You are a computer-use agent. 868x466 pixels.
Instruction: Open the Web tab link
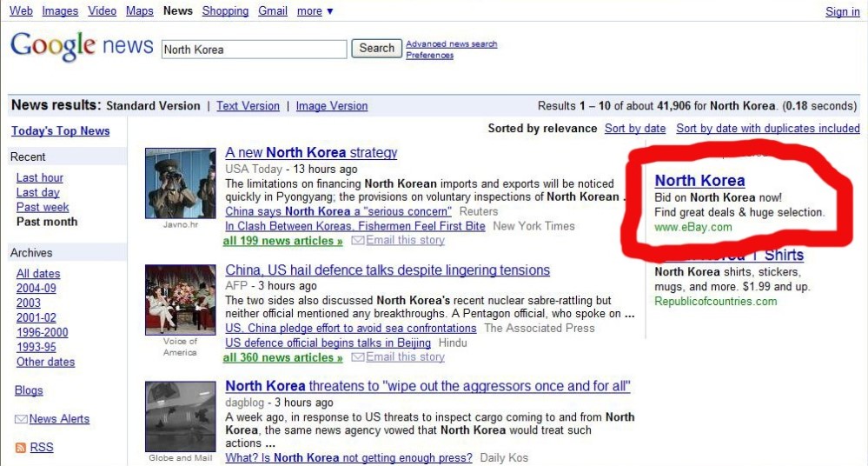[x=21, y=11]
